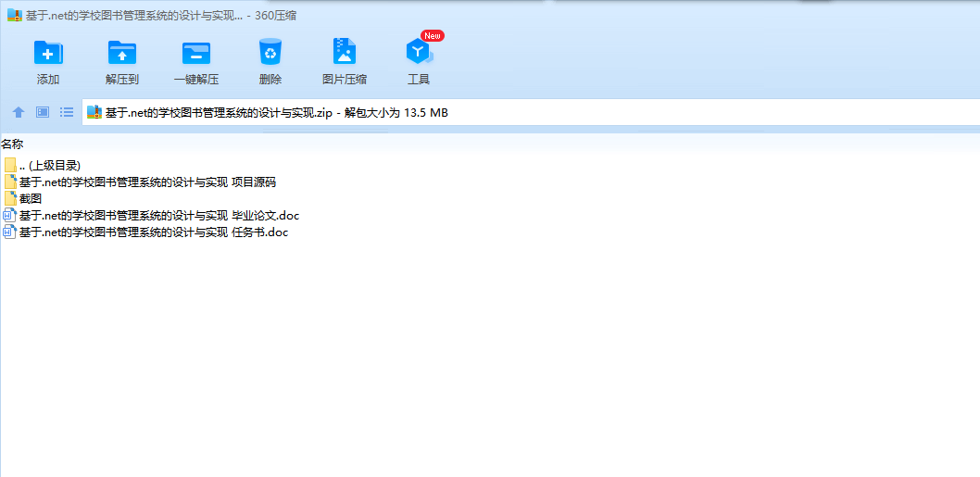Switch to thumbnail view icon
The image size is (980, 477).
click(x=43, y=112)
